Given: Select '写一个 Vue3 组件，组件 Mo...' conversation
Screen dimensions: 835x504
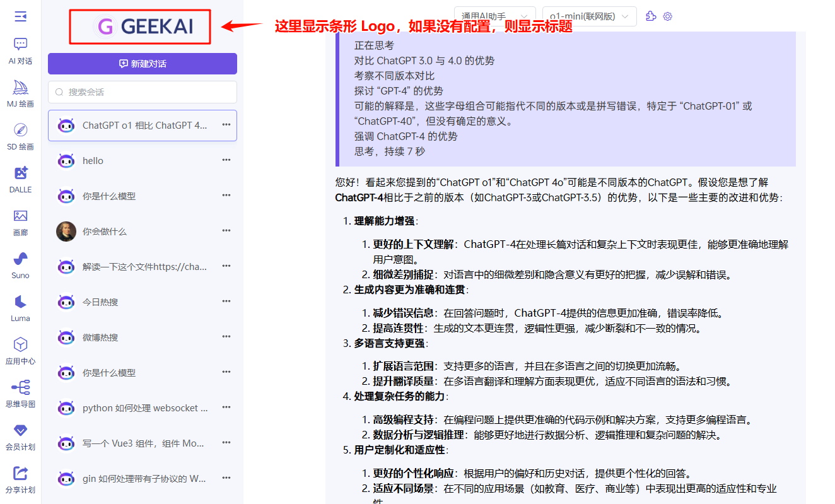Looking at the screenshot, I should [x=143, y=443].
